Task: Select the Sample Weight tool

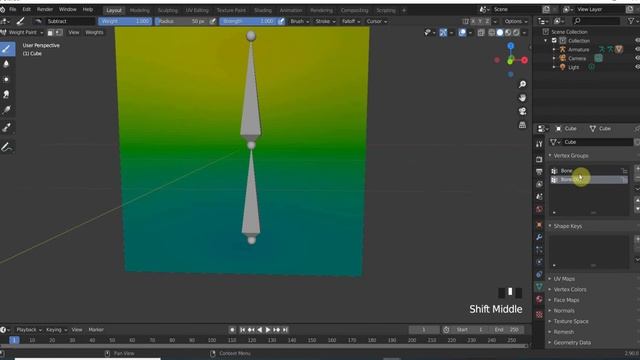Action: pos(7,128)
